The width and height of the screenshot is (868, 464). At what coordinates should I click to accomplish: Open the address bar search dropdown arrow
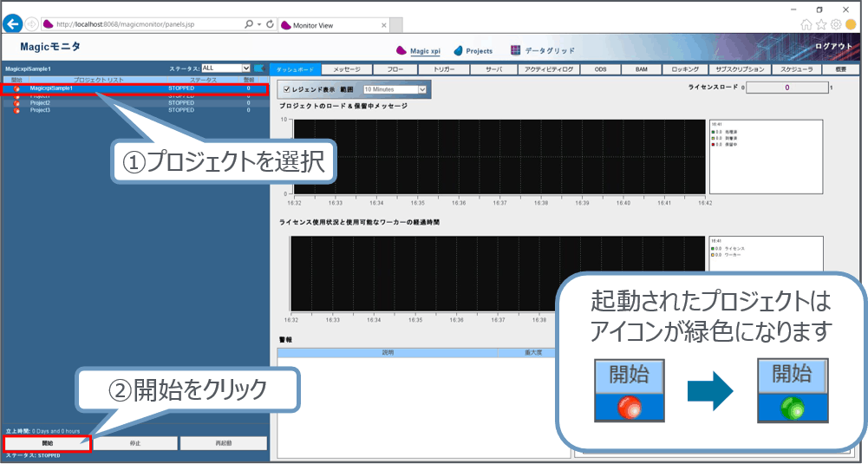tap(259, 25)
